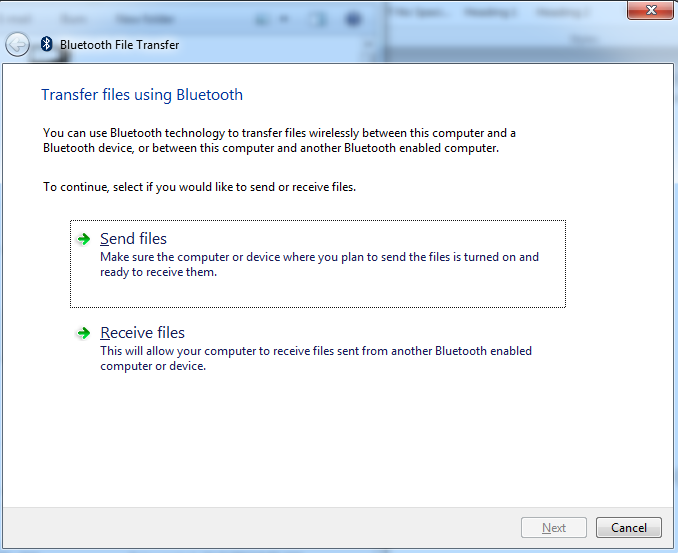
Task: Click the 'This will allow your computer' description
Action: coord(316,358)
